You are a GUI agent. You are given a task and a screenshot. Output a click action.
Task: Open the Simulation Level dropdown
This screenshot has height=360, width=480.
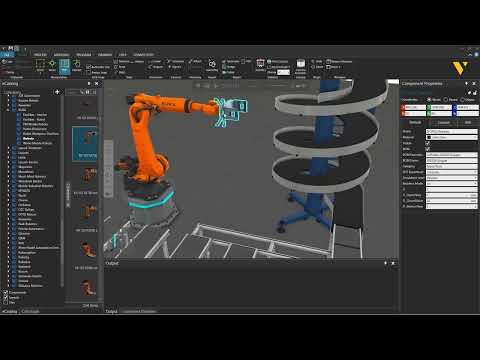click(x=451, y=178)
